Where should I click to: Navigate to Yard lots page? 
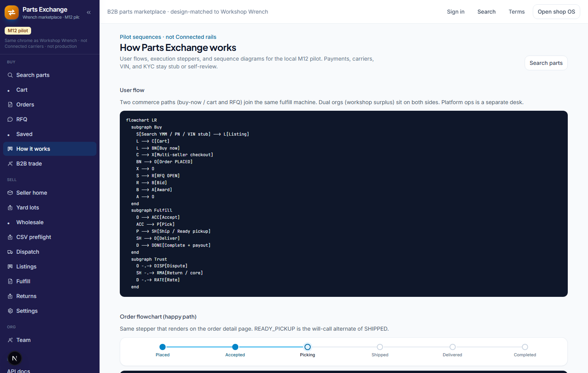(x=50, y=207)
